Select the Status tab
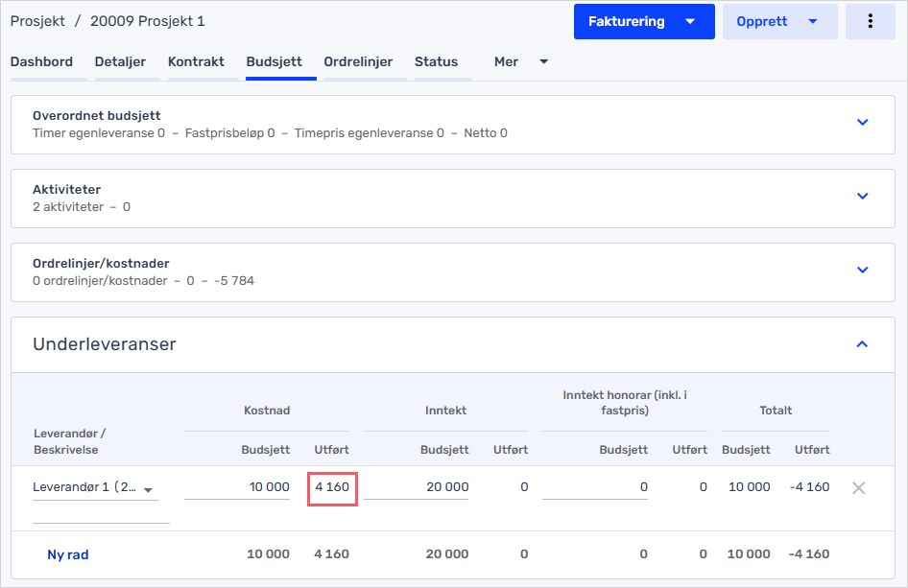Image resolution: width=908 pixels, height=588 pixels. point(436,62)
